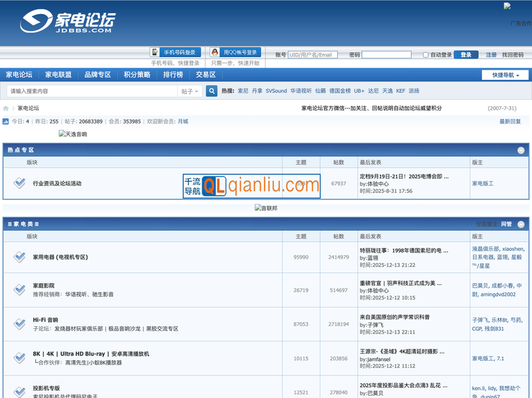Click the mobile phone login icon
The image size is (532, 398).
point(154,52)
